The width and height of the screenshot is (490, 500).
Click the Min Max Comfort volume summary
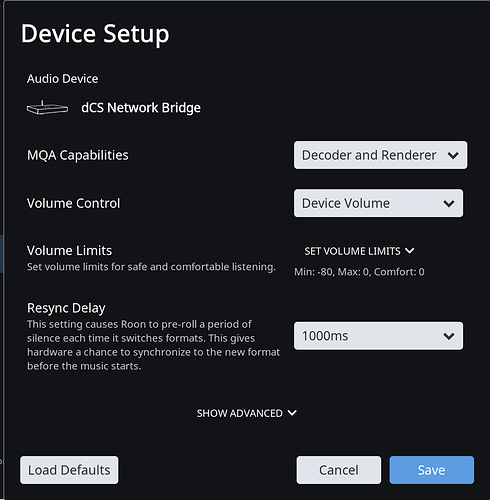point(359,272)
